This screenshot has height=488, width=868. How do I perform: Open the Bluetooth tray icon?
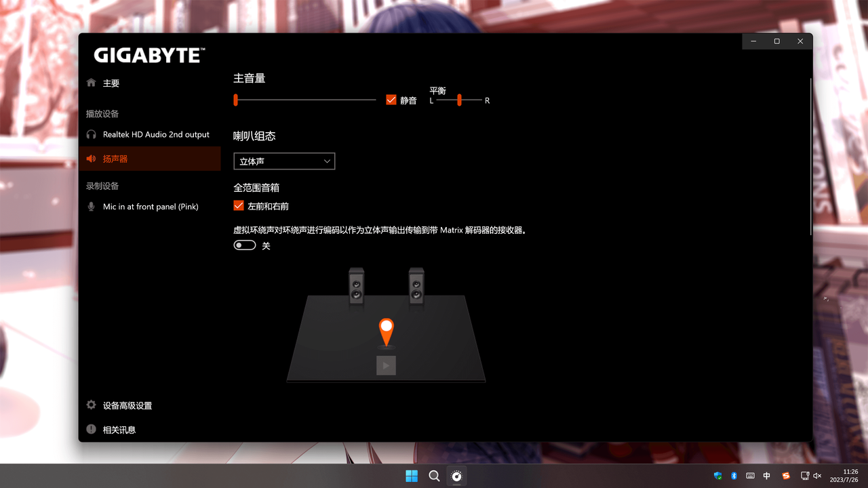point(734,476)
